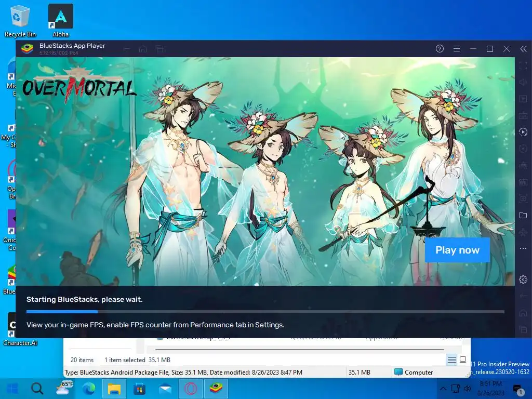Open the Aloha desktop shortcut
This screenshot has height=399, width=532.
pyautogui.click(x=61, y=21)
